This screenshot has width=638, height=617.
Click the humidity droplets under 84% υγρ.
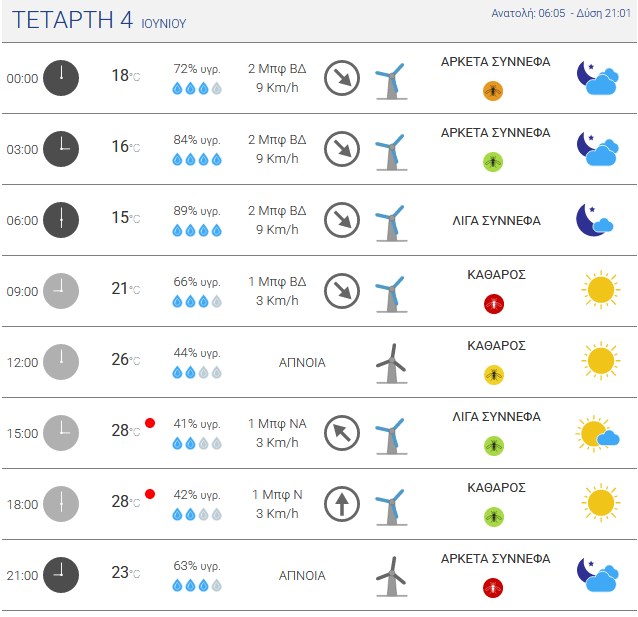click(197, 160)
